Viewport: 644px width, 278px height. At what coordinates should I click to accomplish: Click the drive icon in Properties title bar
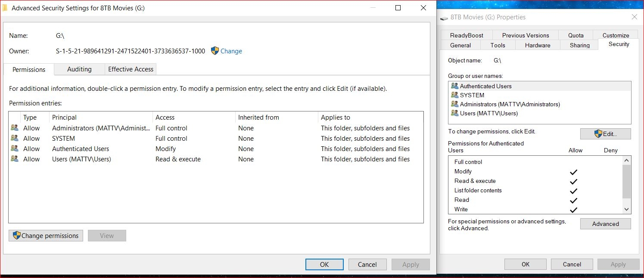tap(444, 18)
